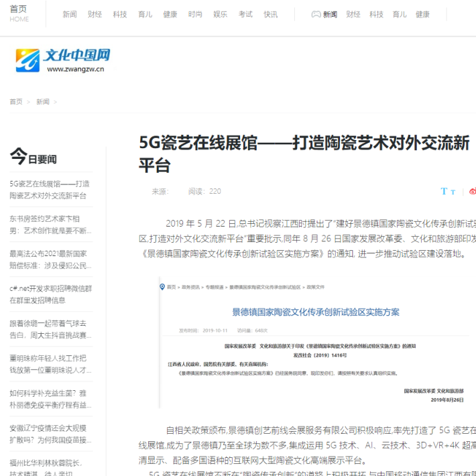Image resolution: width=476 pixels, height=476 pixels.
Task: Open 健康 in the left navigation group
Action: pyautogui.click(x=170, y=14)
